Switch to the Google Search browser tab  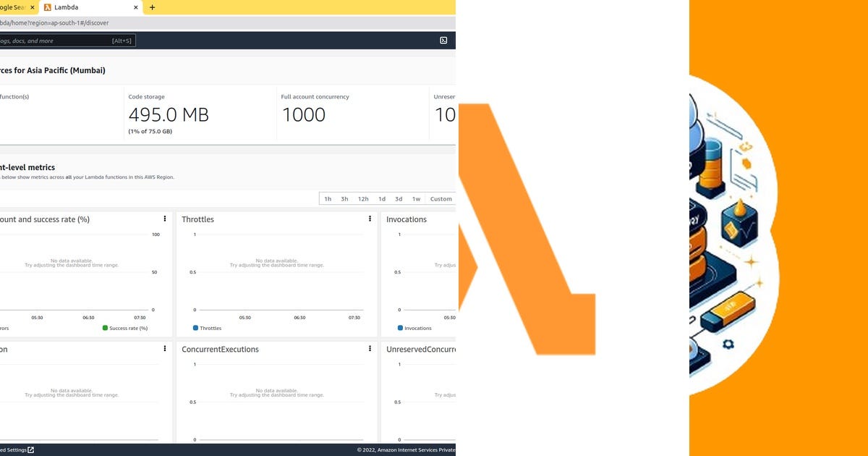(x=19, y=7)
